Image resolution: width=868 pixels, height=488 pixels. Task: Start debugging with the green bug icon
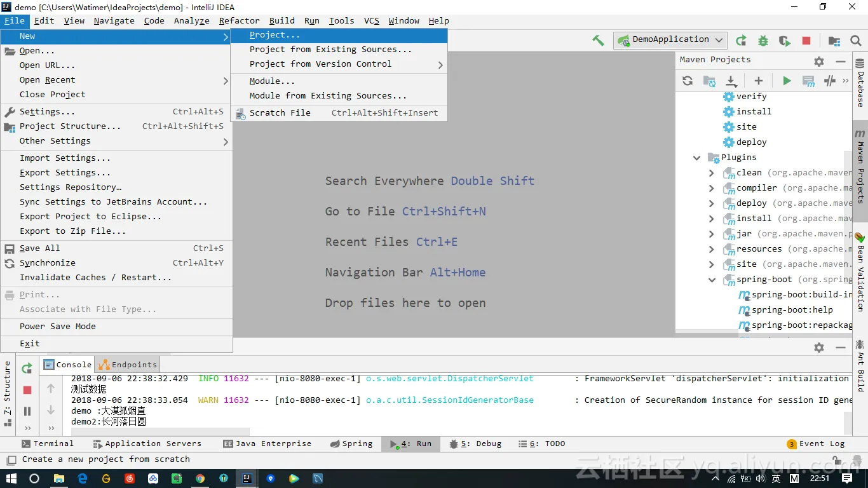pyautogui.click(x=763, y=41)
